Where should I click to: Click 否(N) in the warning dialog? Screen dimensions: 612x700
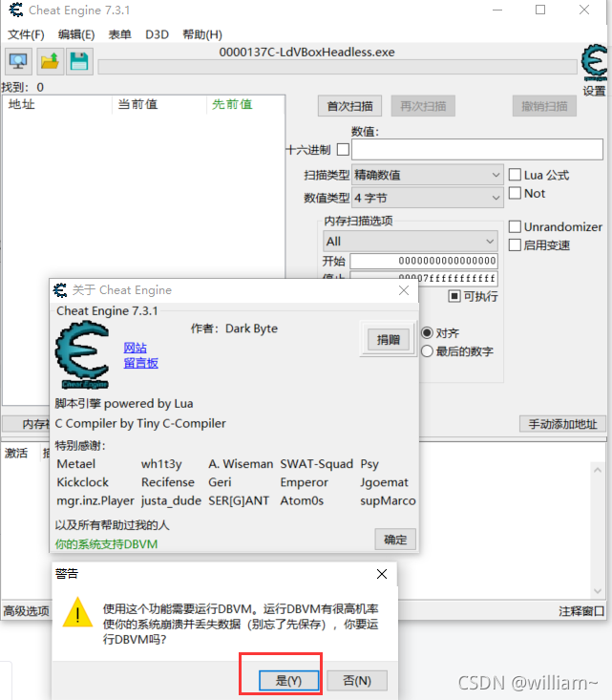tap(357, 681)
